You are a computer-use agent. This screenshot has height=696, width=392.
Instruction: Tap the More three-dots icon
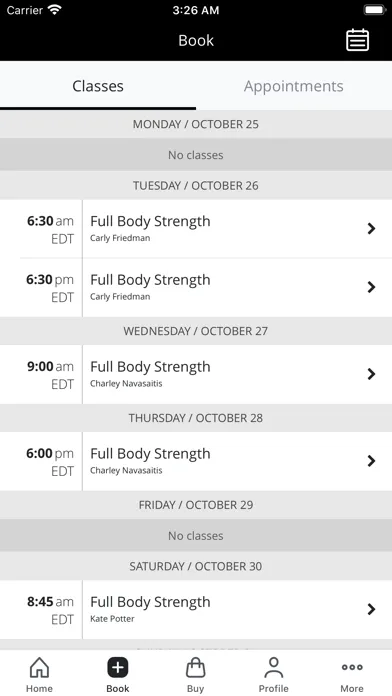pyautogui.click(x=352, y=667)
